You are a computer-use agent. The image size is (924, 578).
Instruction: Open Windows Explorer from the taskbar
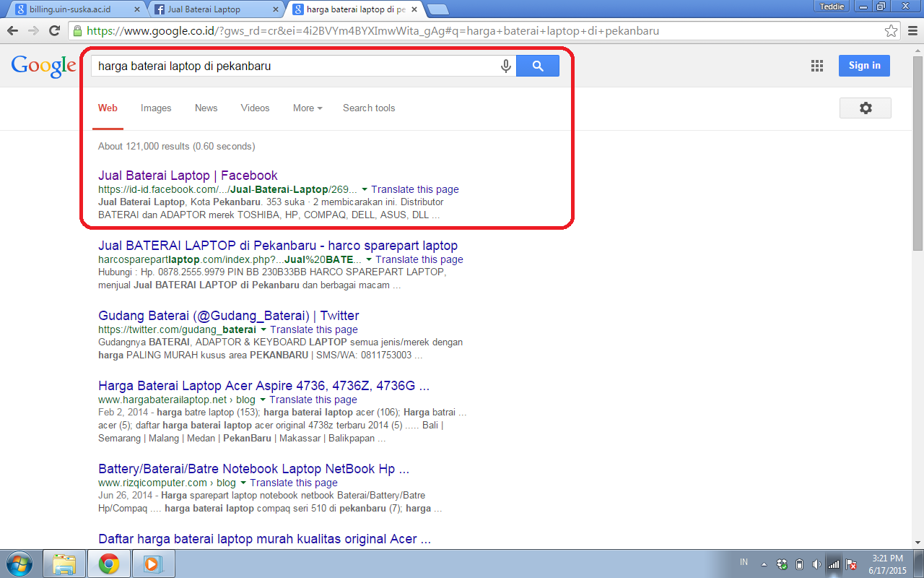tap(64, 564)
